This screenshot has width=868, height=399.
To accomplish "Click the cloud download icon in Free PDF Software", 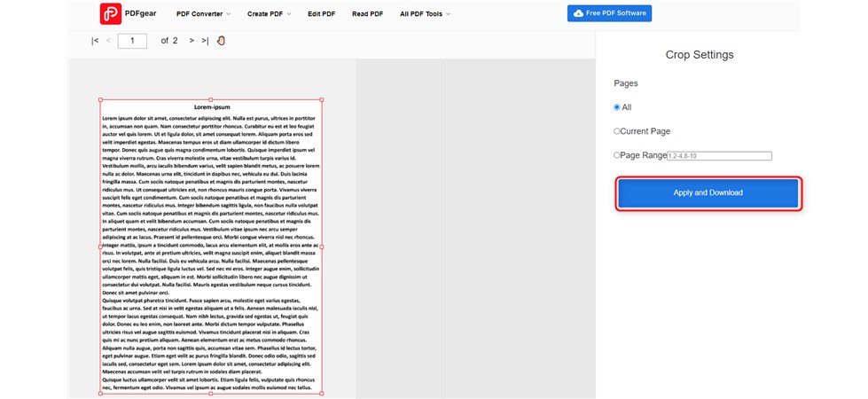I will [x=578, y=13].
